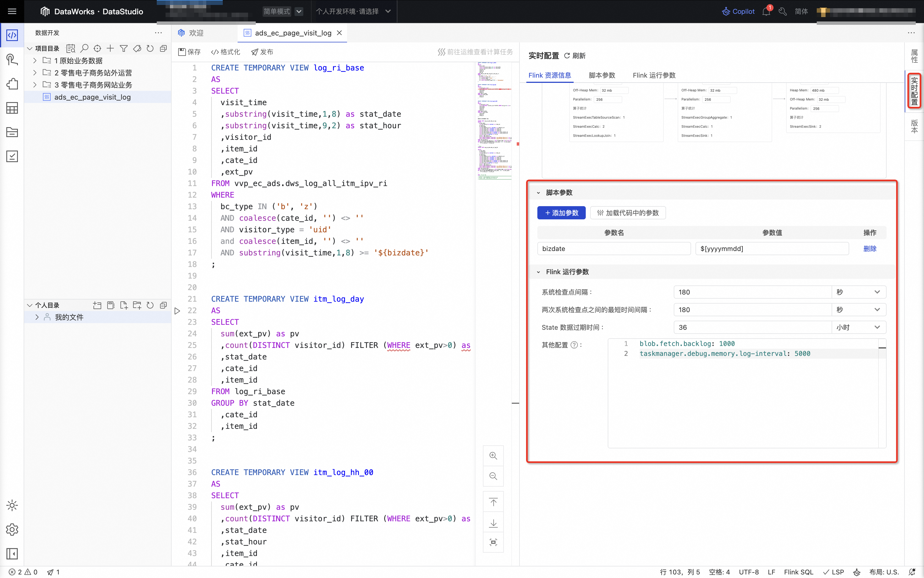Create new folder in personal directory
The width and height of the screenshot is (924, 578).
pos(137,305)
